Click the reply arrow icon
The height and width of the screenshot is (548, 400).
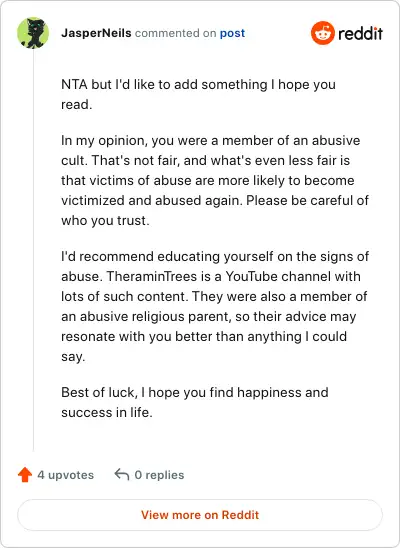click(122, 475)
